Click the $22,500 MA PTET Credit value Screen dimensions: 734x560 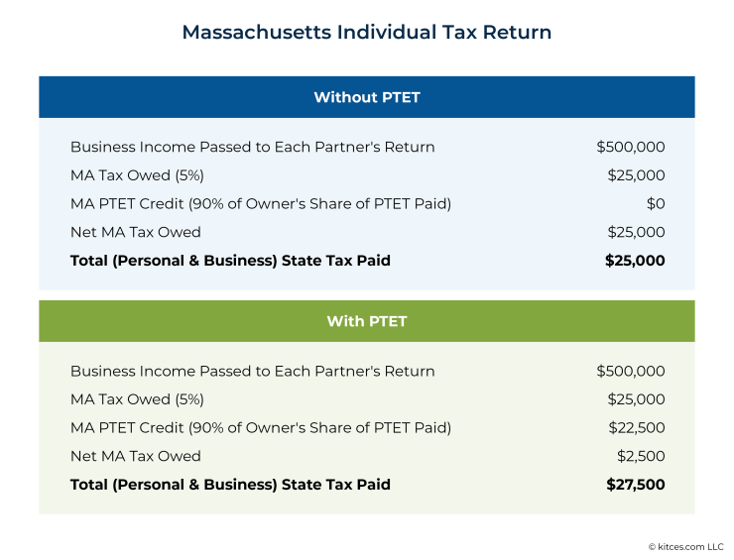click(x=636, y=428)
